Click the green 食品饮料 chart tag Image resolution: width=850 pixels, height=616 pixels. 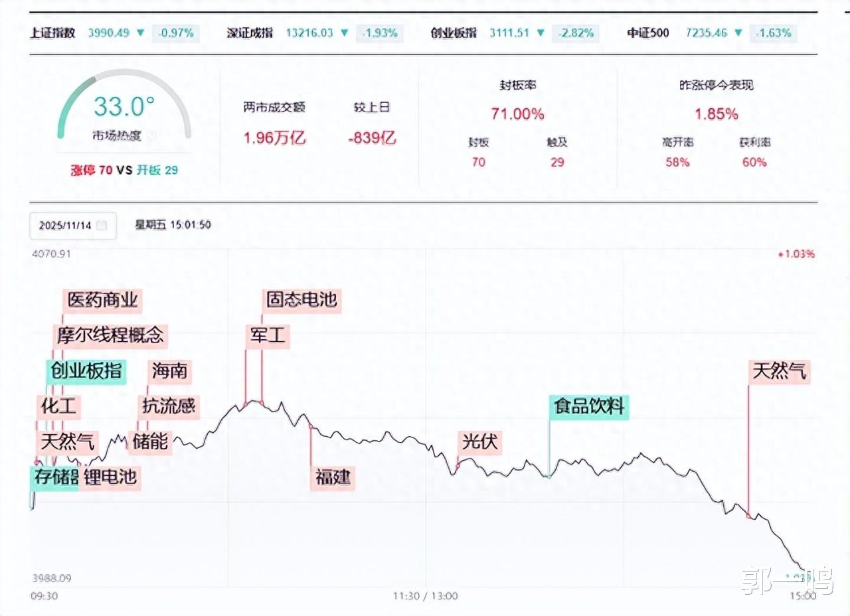pos(590,406)
